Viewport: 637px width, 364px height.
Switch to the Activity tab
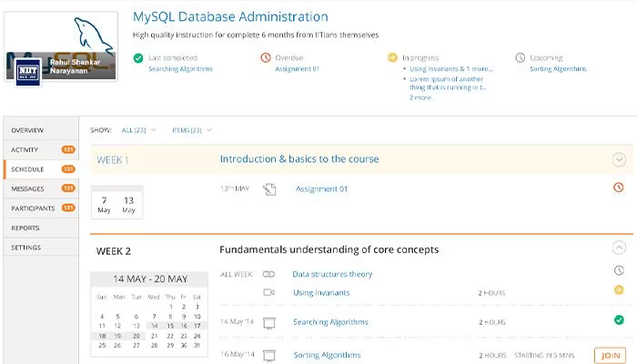tap(41, 149)
